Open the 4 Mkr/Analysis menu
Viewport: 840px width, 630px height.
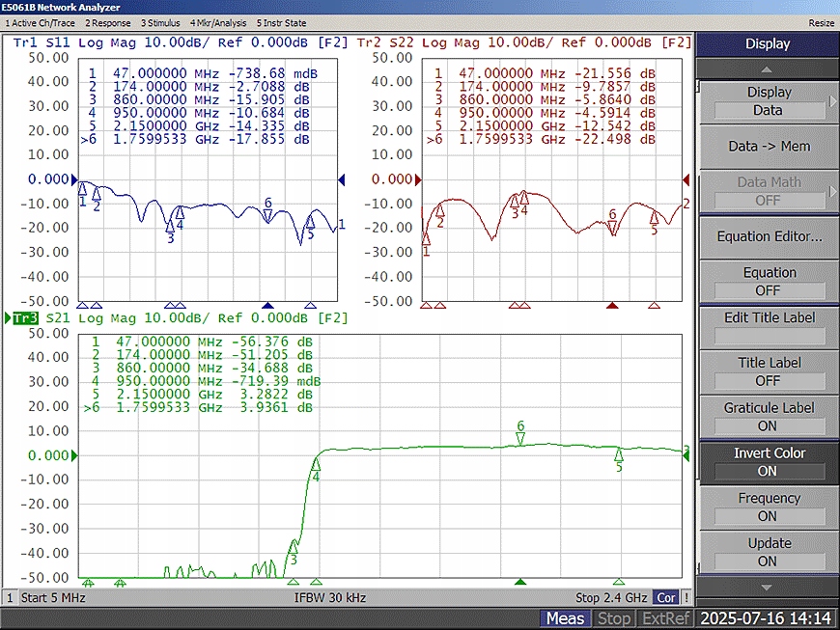click(x=217, y=22)
